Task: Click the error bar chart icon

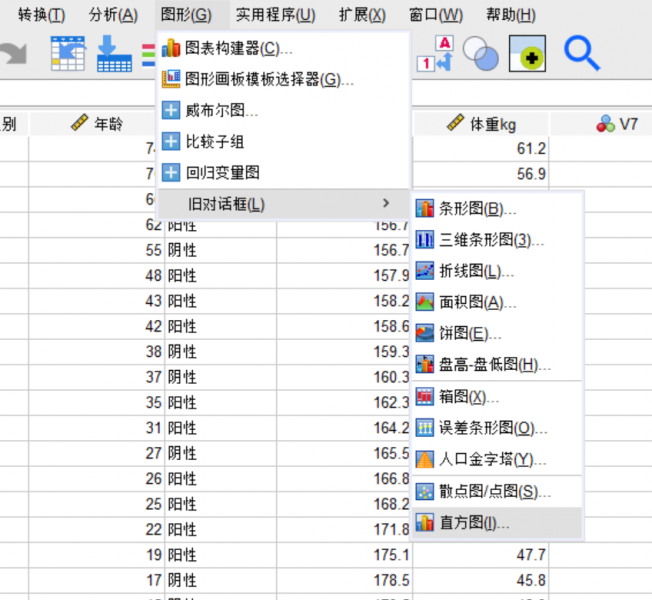Action: click(x=425, y=428)
